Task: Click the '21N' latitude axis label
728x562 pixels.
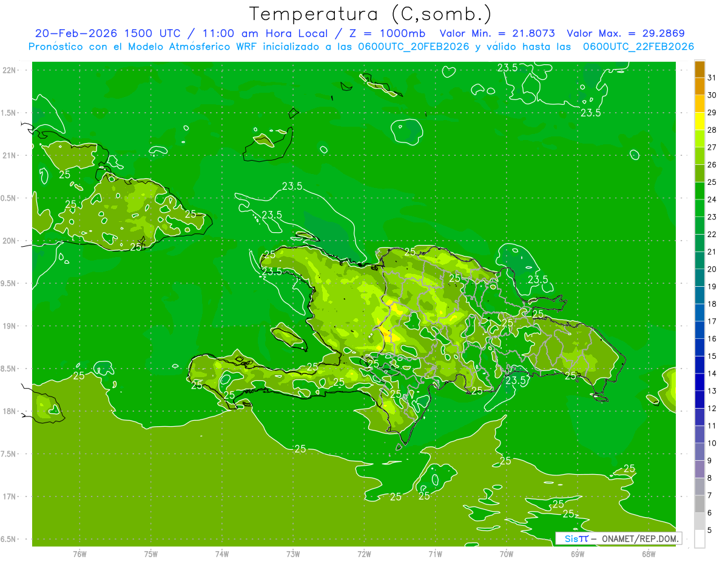Action: click(x=9, y=156)
